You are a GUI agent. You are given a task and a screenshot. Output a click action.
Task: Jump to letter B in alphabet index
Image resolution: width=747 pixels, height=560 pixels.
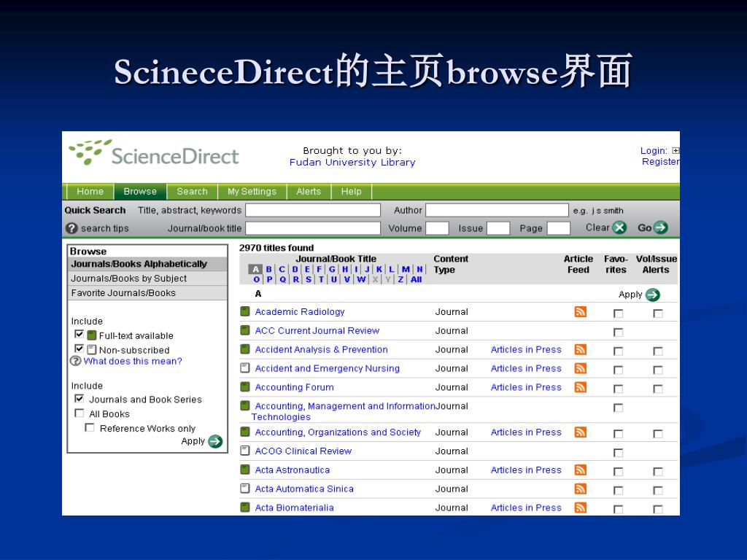click(x=268, y=269)
